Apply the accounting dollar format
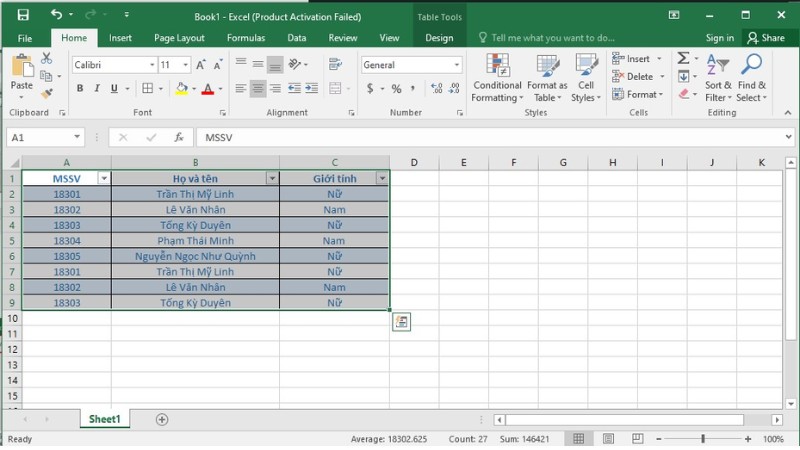The height and width of the screenshot is (450, 800). (370, 89)
